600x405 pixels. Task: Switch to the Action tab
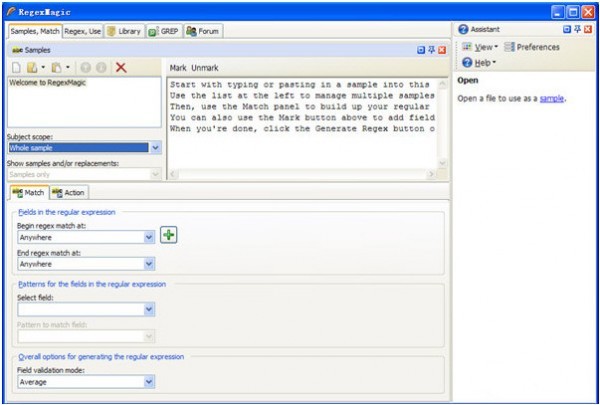click(x=68, y=192)
